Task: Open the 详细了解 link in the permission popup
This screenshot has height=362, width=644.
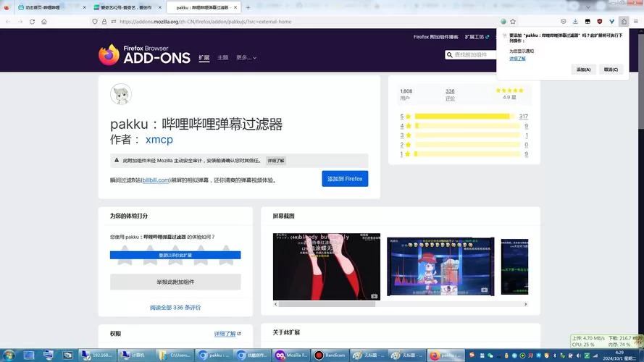Action: 517,58
